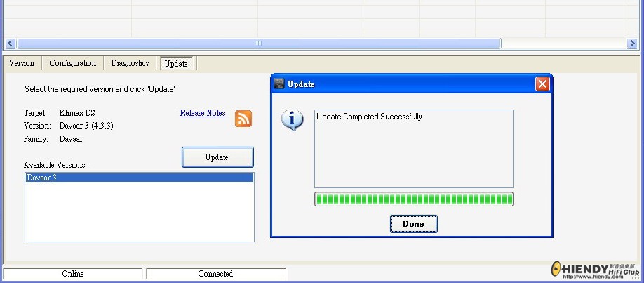
Task: Switch to the Configuration tab
Action: click(73, 63)
